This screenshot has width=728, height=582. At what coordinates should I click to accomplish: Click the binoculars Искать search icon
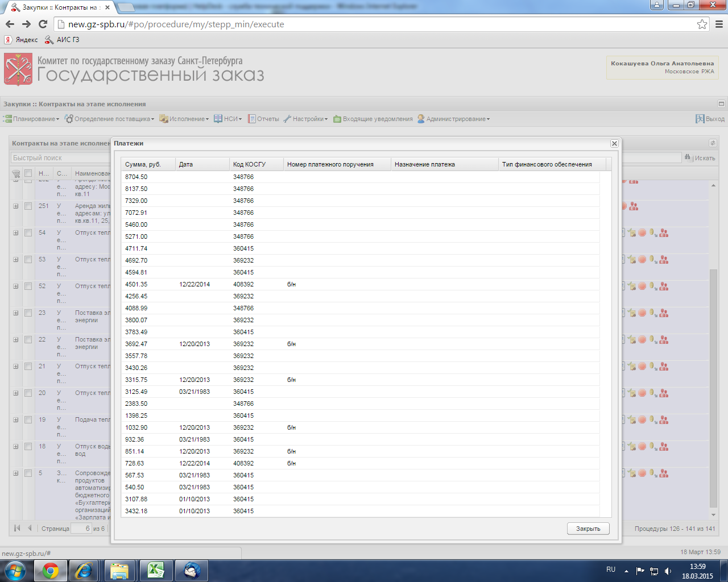tap(688, 157)
